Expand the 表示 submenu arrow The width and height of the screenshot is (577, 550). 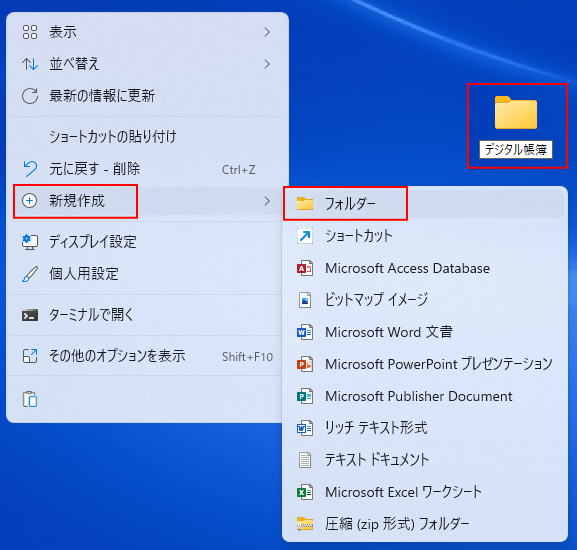tap(267, 32)
